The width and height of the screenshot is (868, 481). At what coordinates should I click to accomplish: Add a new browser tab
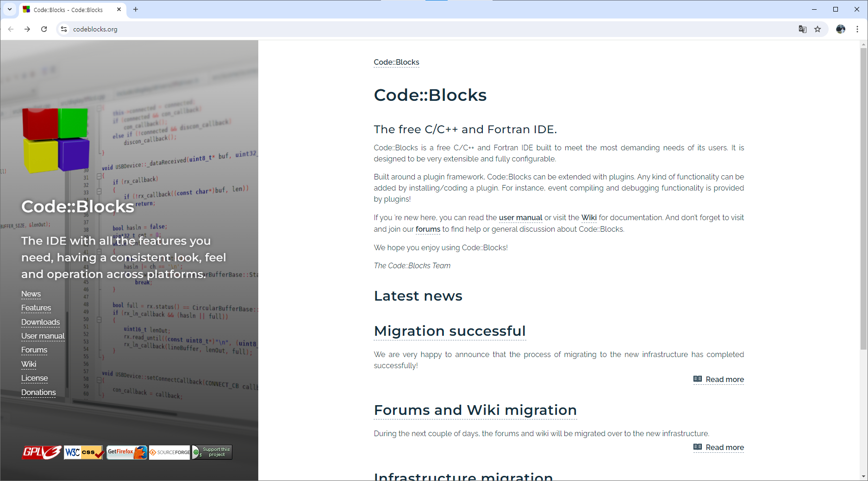click(136, 9)
